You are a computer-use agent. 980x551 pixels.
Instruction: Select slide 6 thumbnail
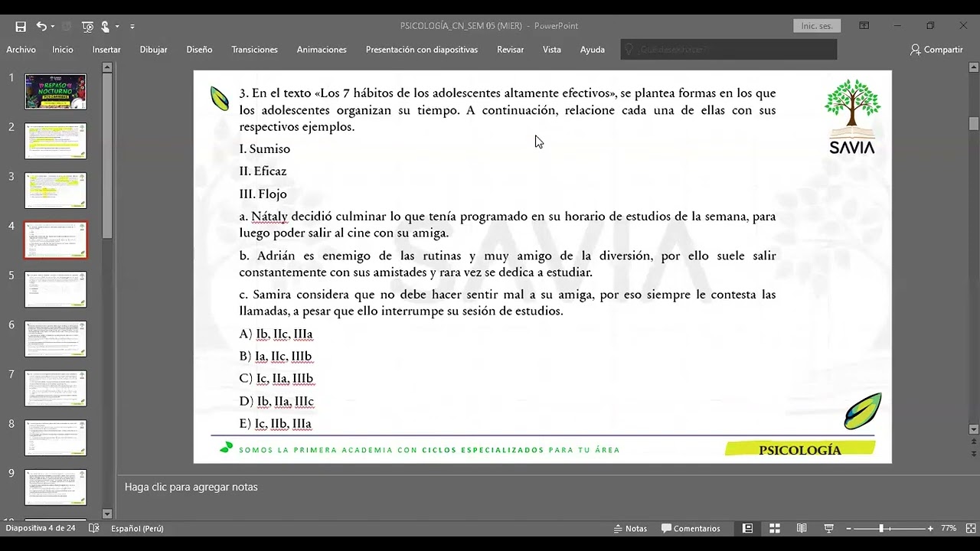[x=56, y=339]
